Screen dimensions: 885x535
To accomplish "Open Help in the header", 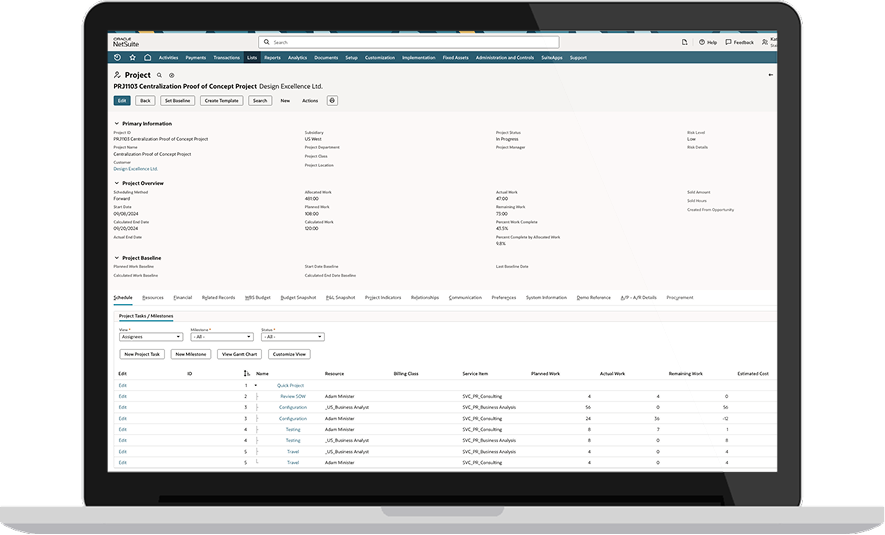I will point(708,42).
